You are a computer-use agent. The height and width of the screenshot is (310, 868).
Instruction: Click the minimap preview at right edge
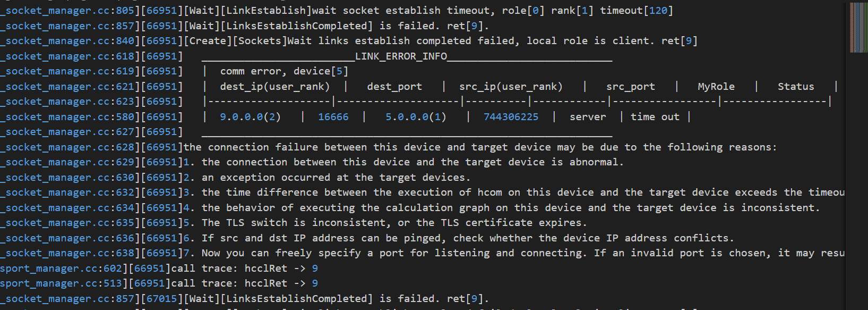pos(858,28)
